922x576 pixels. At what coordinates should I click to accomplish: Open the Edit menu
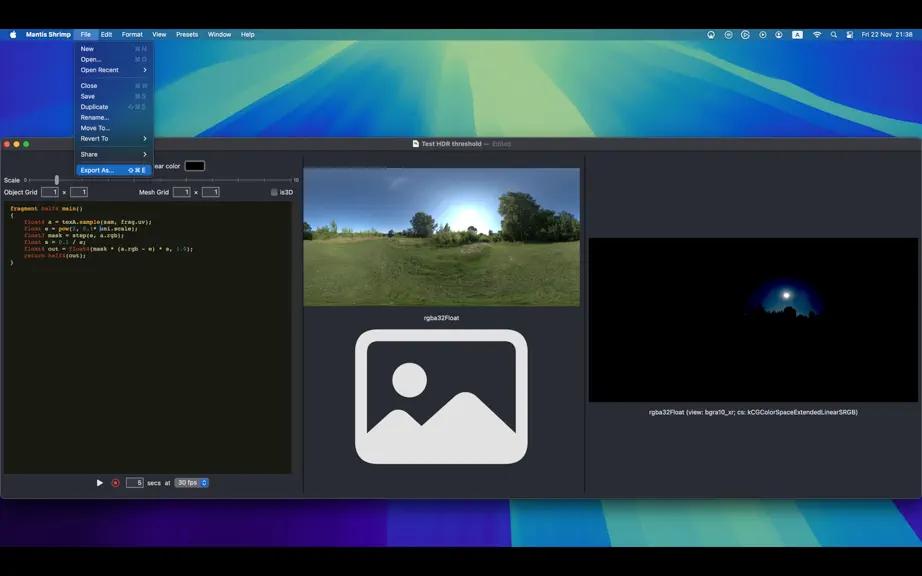[106, 35]
